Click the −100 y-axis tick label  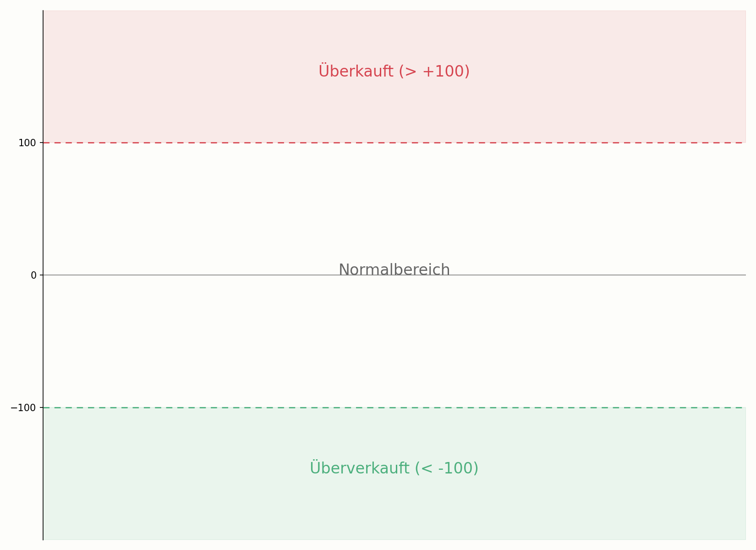[23, 408]
